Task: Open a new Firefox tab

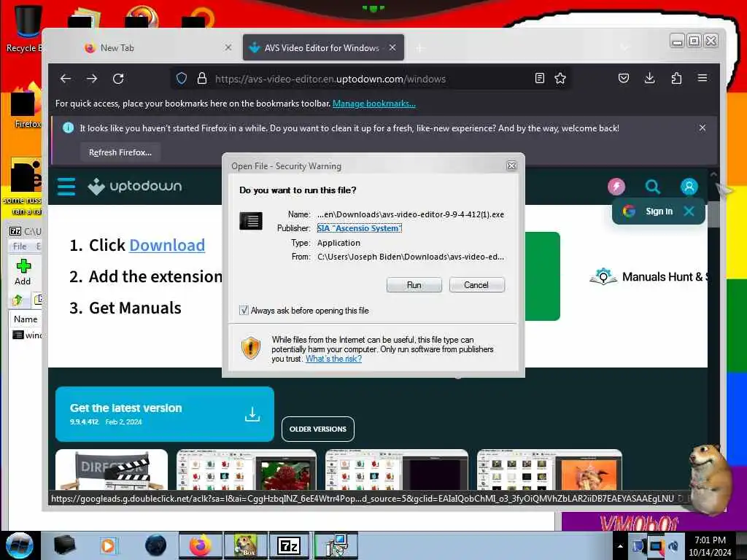Action: click(x=419, y=48)
